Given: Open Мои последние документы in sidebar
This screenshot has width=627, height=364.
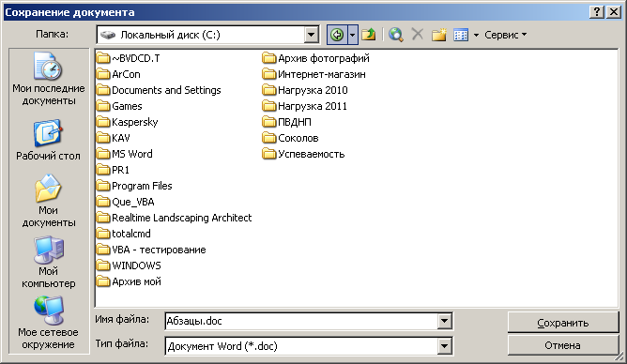Looking at the screenshot, I should tap(49, 79).
